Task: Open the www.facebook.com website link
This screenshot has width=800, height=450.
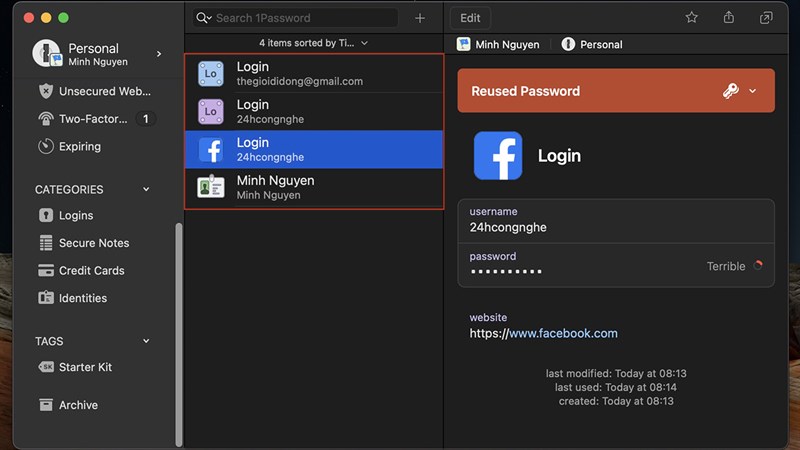Action: [563, 333]
